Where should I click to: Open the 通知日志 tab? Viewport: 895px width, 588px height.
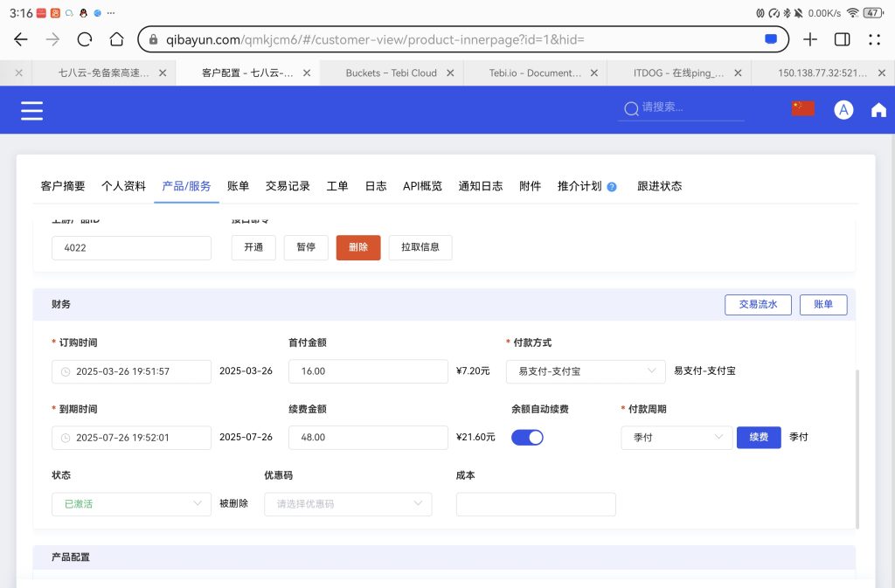(481, 186)
